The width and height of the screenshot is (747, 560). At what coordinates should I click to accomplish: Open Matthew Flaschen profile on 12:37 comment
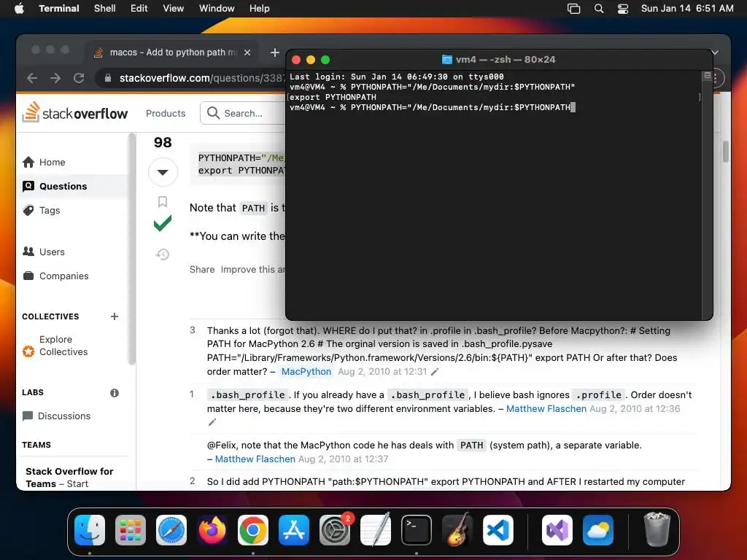255,459
